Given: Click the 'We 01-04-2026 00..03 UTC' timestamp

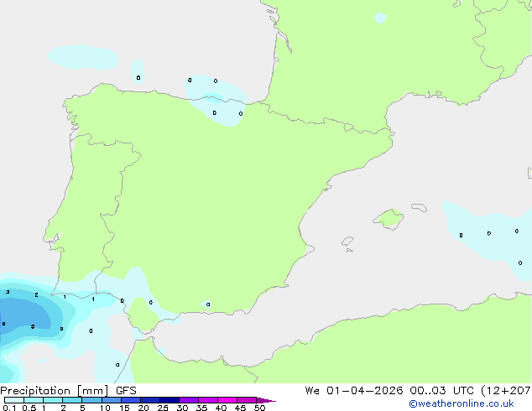Looking at the screenshot, I should [389, 391].
